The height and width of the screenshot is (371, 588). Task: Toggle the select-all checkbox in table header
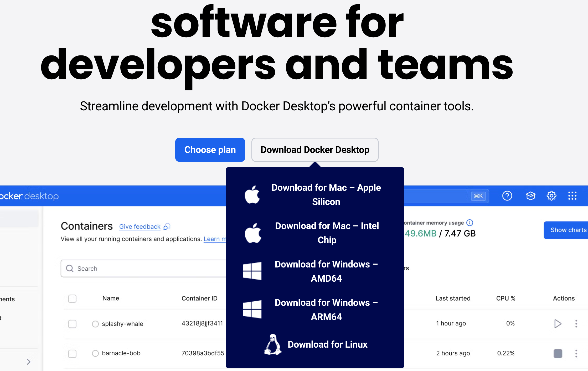coord(72,299)
